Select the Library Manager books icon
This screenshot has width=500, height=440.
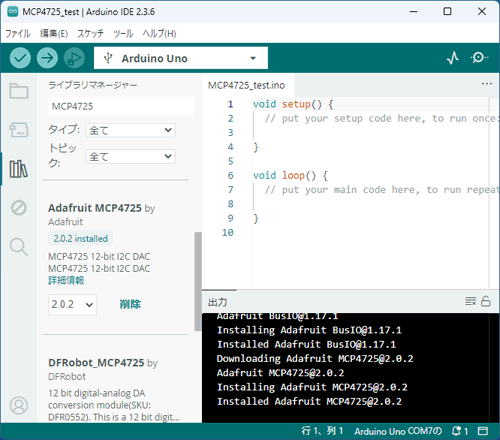tap(19, 169)
